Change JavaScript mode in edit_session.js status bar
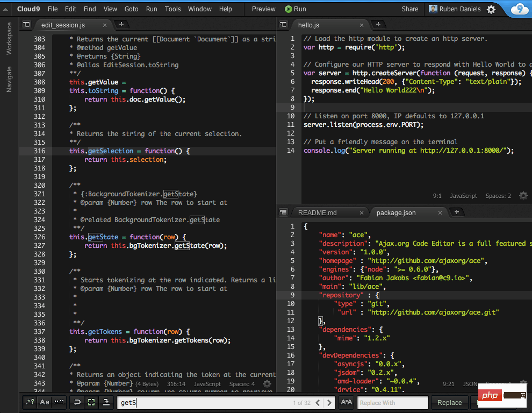 (207, 384)
